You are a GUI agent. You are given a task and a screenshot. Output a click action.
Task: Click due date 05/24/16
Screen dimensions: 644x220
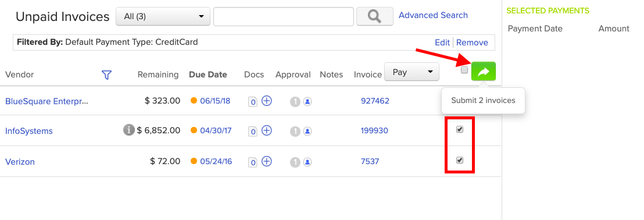coord(216,162)
